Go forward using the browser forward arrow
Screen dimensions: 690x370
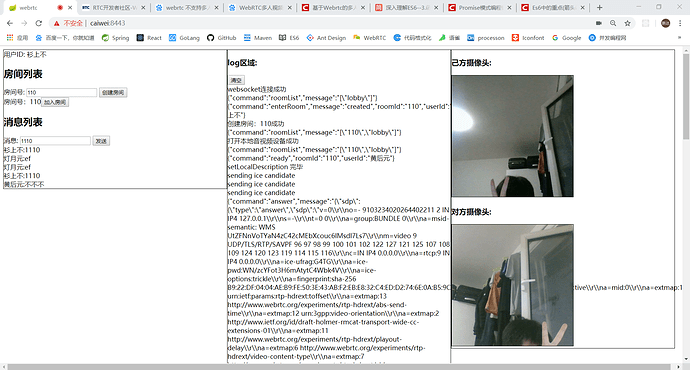[24, 23]
